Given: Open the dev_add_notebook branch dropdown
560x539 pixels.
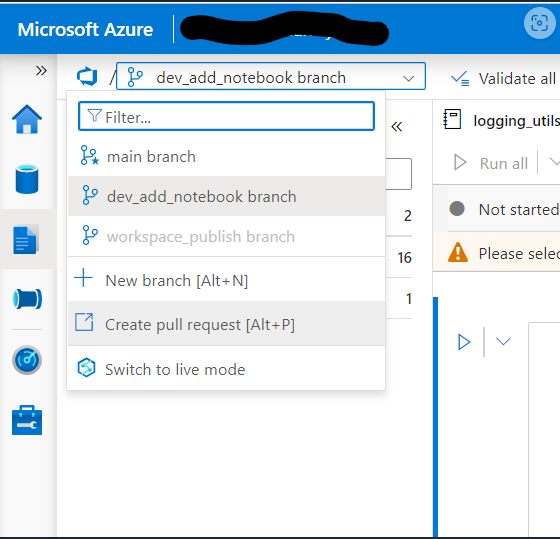Looking at the screenshot, I should coord(271,76).
